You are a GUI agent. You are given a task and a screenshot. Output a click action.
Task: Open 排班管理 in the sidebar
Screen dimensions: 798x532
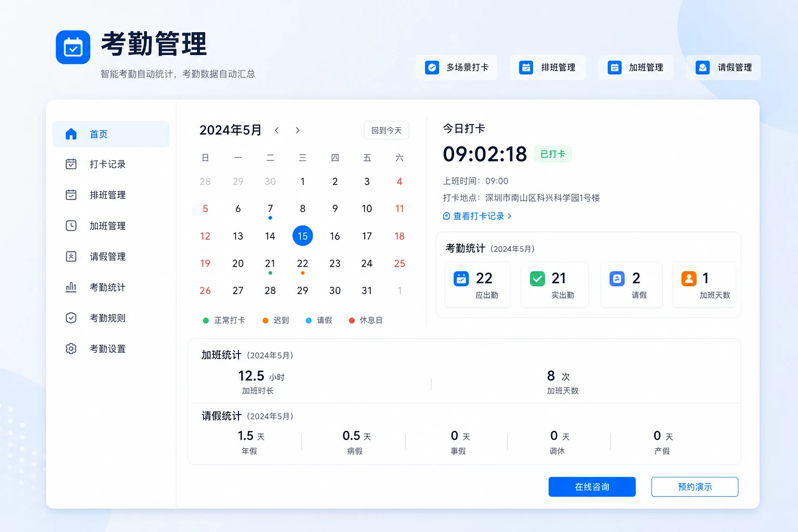tap(111, 195)
